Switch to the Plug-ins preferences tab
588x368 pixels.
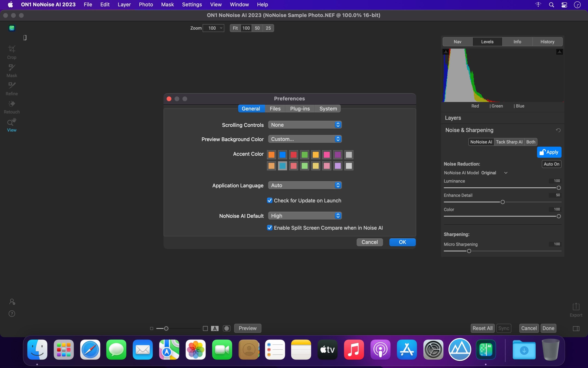click(300, 108)
